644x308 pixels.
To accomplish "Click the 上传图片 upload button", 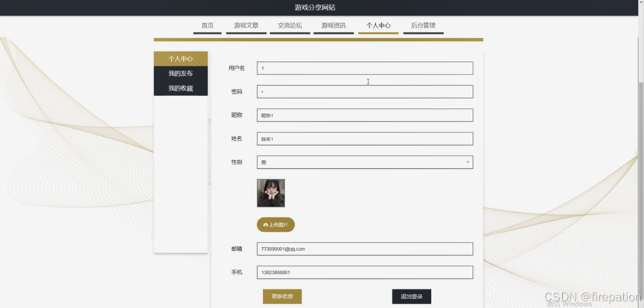I will (275, 225).
